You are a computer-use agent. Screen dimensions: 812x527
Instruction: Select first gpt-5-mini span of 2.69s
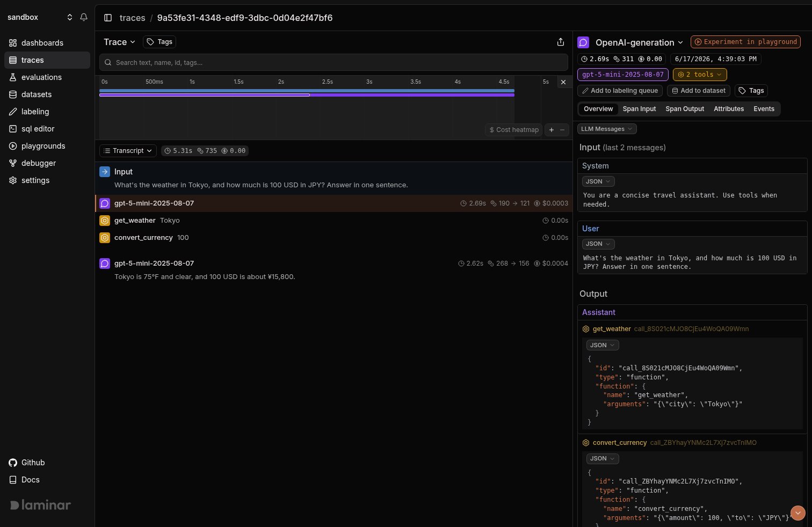click(x=334, y=203)
